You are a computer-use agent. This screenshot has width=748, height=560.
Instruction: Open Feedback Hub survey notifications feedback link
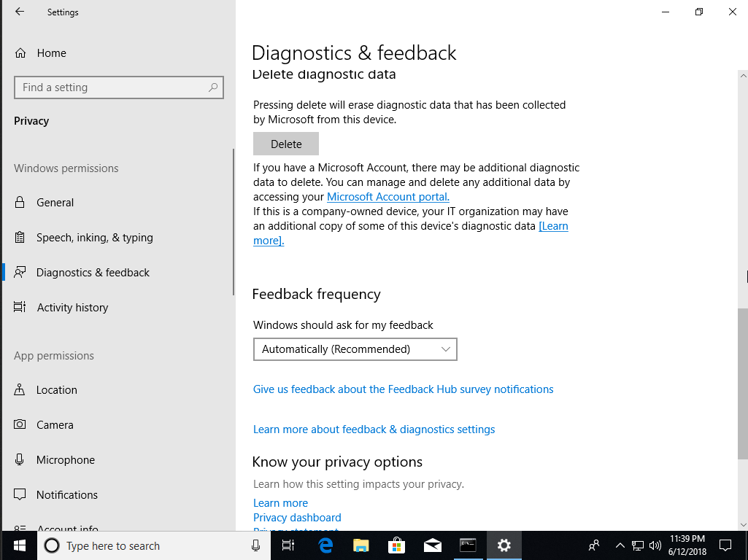(403, 389)
